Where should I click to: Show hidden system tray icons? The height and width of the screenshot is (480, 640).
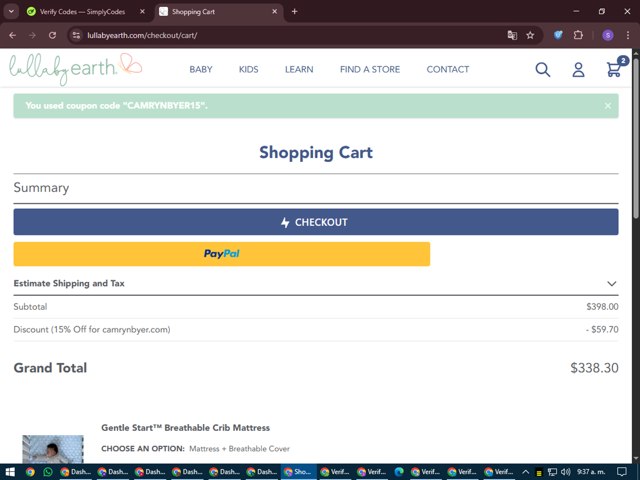coord(525,472)
